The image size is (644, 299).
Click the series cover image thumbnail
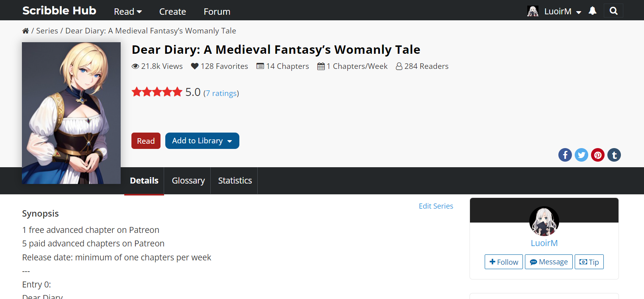point(71,113)
